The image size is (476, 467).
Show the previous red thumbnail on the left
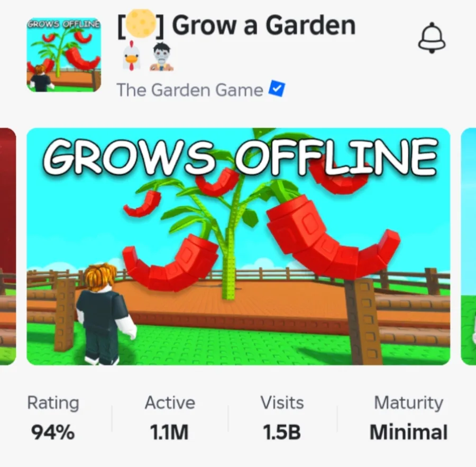8,246
